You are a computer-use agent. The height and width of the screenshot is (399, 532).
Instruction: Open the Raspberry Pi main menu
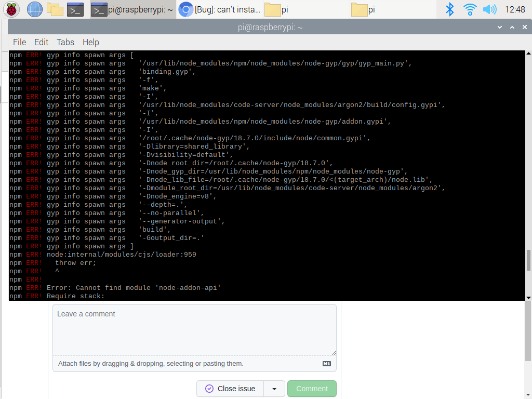point(11,9)
